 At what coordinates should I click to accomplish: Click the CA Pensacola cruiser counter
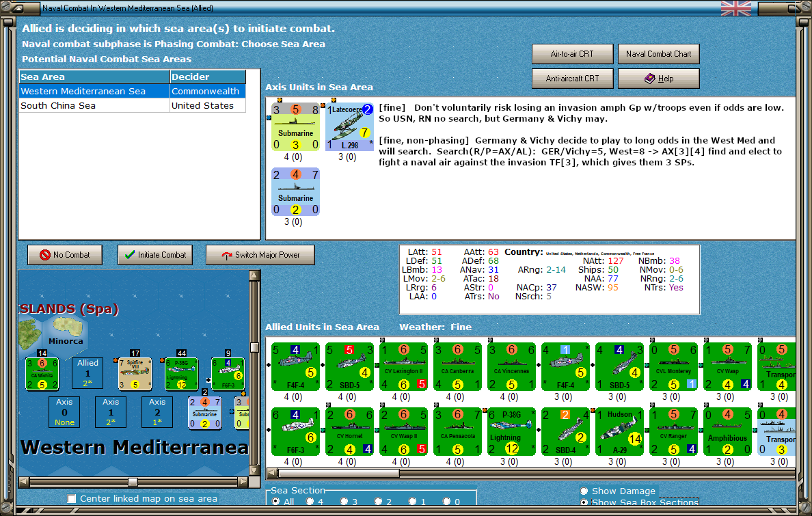pos(458,431)
